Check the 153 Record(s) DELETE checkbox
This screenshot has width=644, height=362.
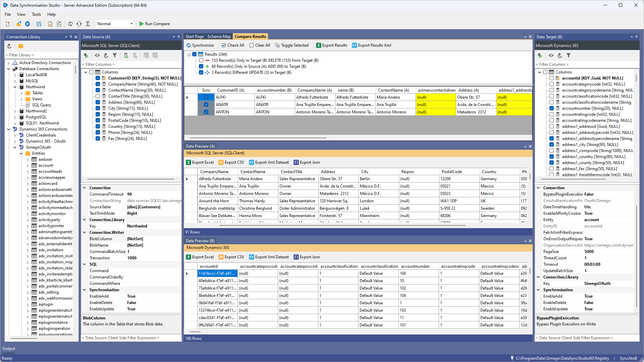point(201,60)
